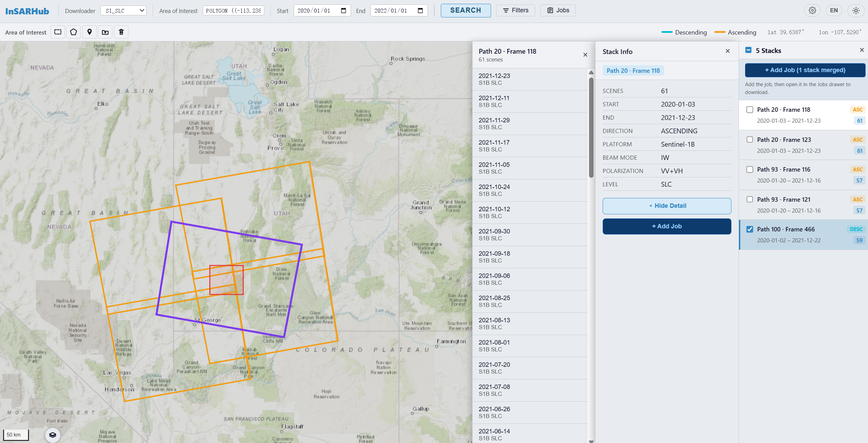Open the map layers switcher

click(53, 435)
